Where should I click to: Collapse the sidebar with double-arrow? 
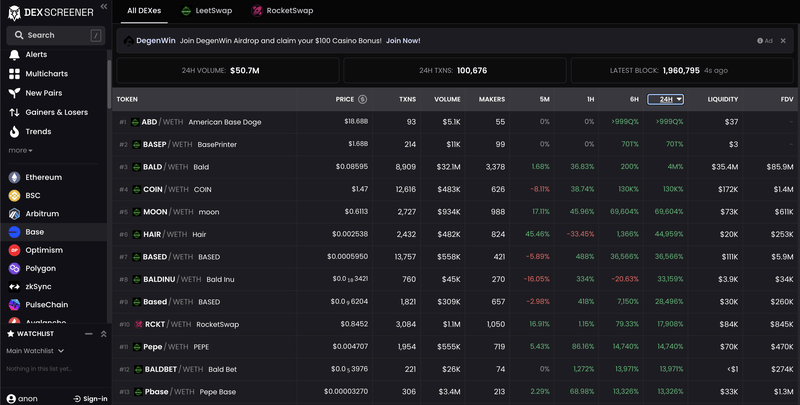(x=104, y=8)
